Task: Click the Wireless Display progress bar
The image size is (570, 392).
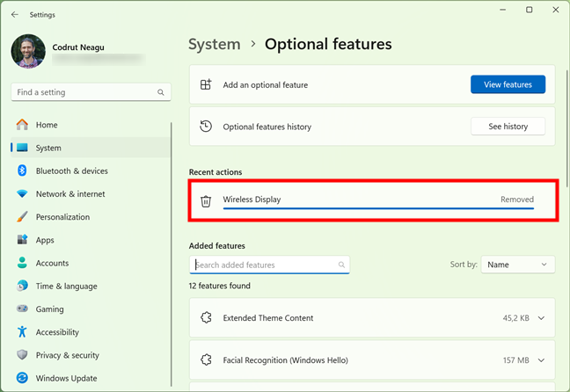Action: pos(378,208)
